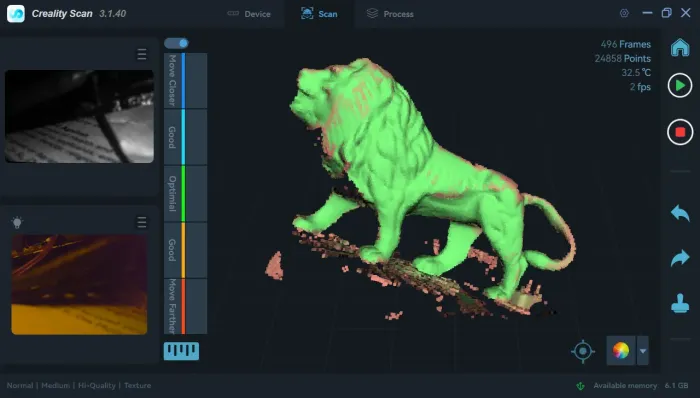Undo the last scan step

pyautogui.click(x=680, y=213)
